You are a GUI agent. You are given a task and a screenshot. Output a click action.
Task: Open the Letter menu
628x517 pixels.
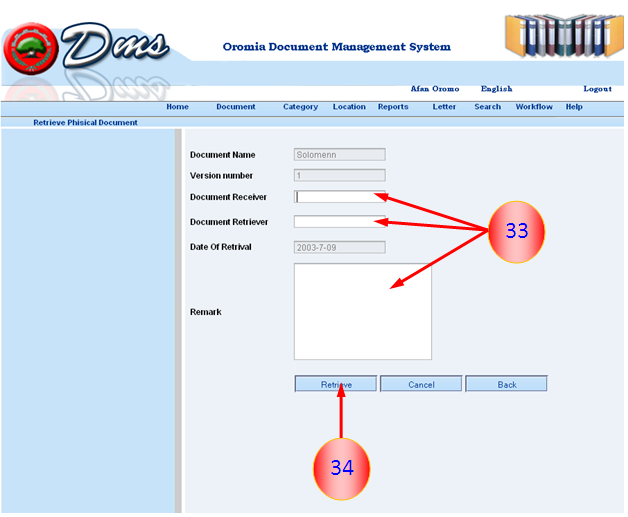tap(444, 107)
